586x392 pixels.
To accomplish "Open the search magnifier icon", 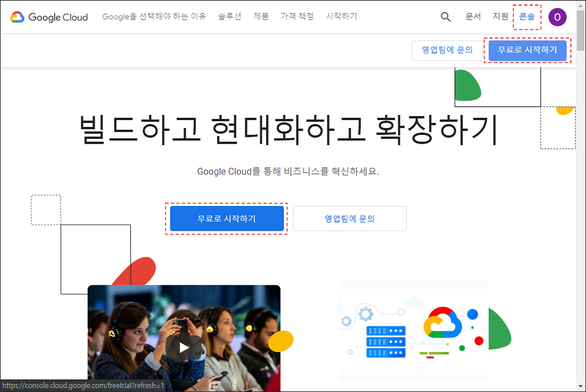I will (445, 17).
